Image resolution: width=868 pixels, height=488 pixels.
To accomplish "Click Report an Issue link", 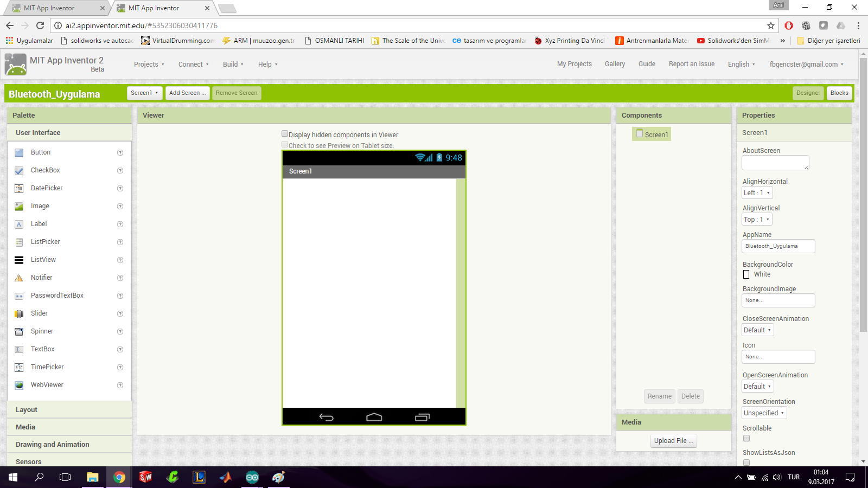I will pos(692,64).
